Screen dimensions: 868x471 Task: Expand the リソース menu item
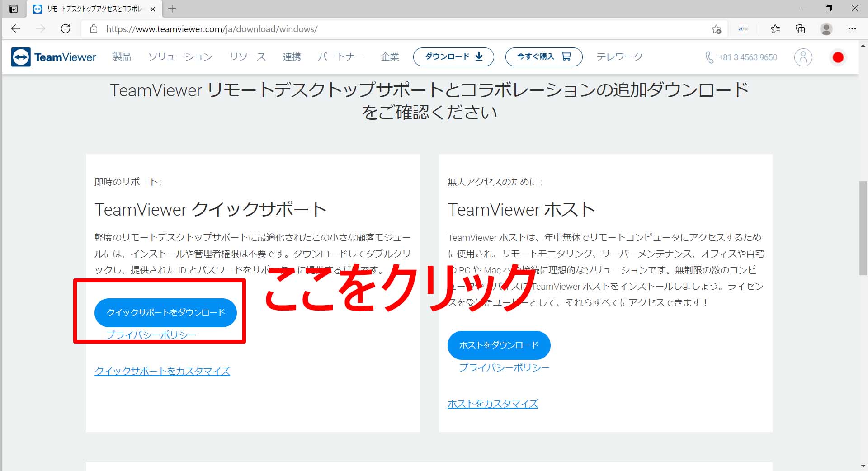(x=247, y=57)
